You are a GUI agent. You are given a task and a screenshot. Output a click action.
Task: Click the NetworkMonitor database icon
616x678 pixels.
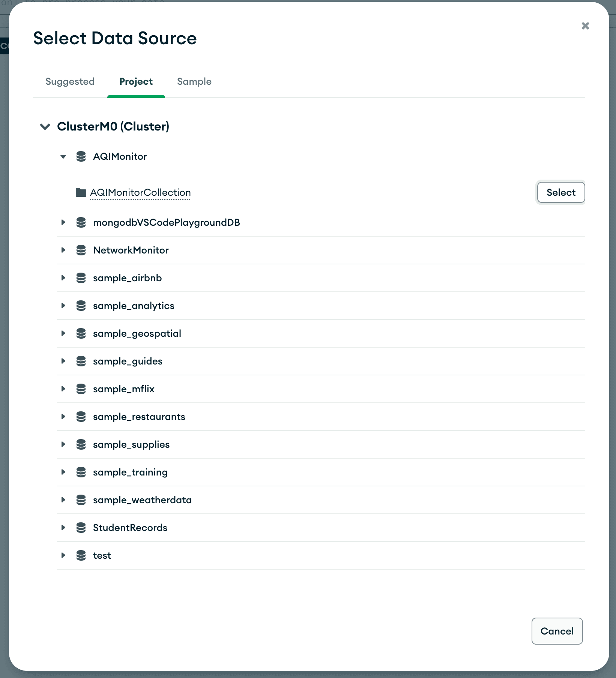point(81,250)
